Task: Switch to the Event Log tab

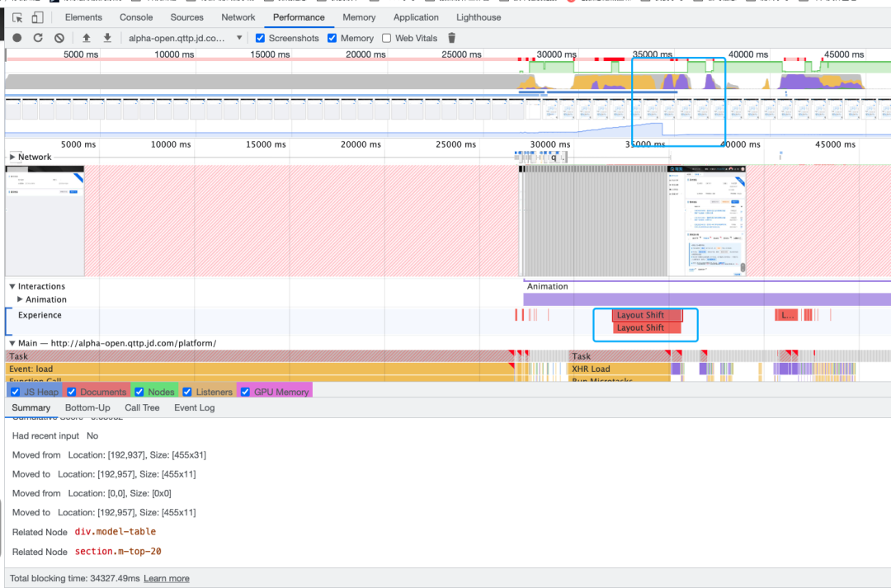Action: click(x=195, y=408)
